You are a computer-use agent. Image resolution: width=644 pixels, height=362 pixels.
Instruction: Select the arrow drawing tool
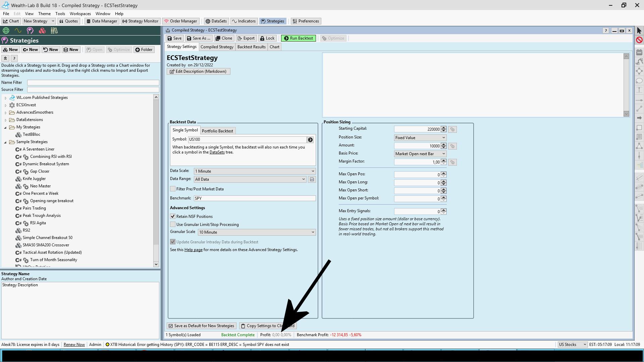pyautogui.click(x=639, y=118)
